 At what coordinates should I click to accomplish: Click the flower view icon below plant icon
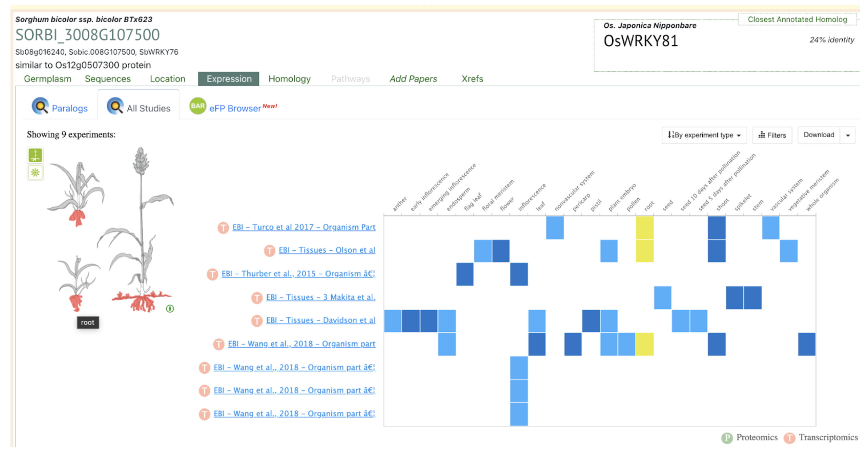point(35,172)
